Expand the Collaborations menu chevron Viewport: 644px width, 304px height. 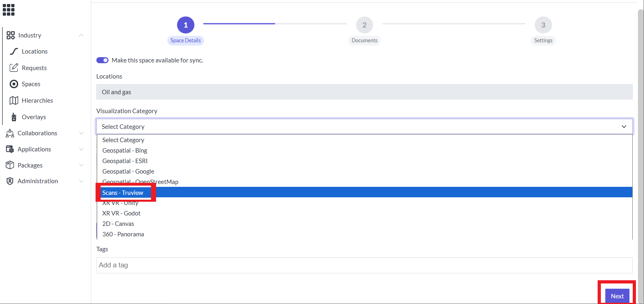pyautogui.click(x=81, y=133)
